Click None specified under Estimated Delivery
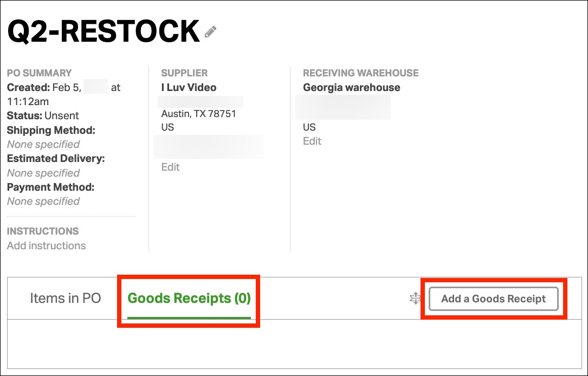 tap(43, 173)
